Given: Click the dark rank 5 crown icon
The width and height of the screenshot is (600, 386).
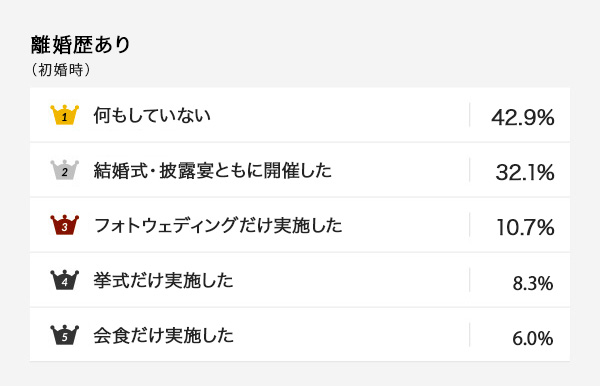Looking at the screenshot, I should pos(65,335).
